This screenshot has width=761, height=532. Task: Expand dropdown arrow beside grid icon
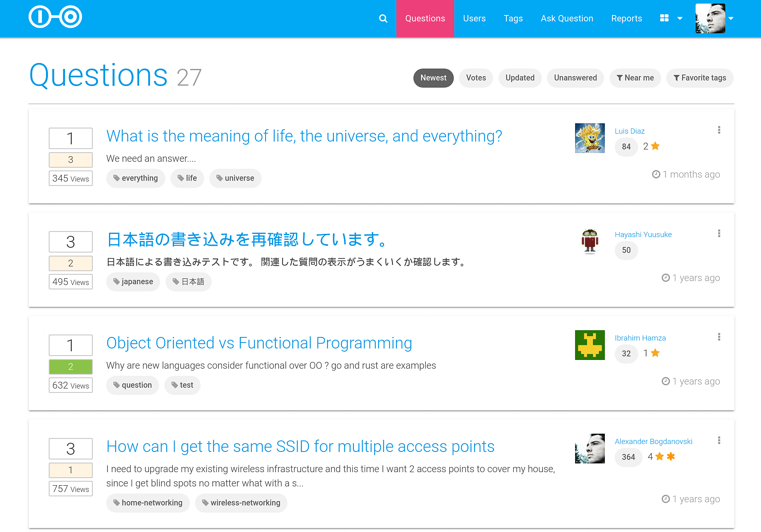click(680, 19)
